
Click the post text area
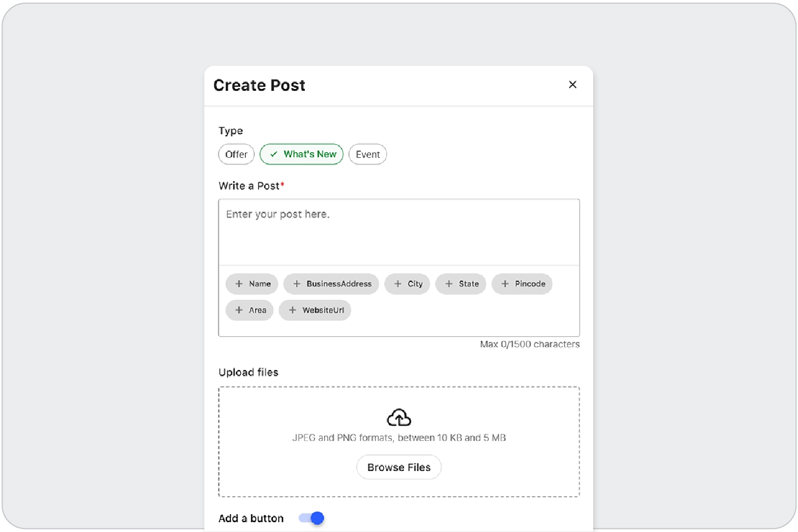pos(398,232)
